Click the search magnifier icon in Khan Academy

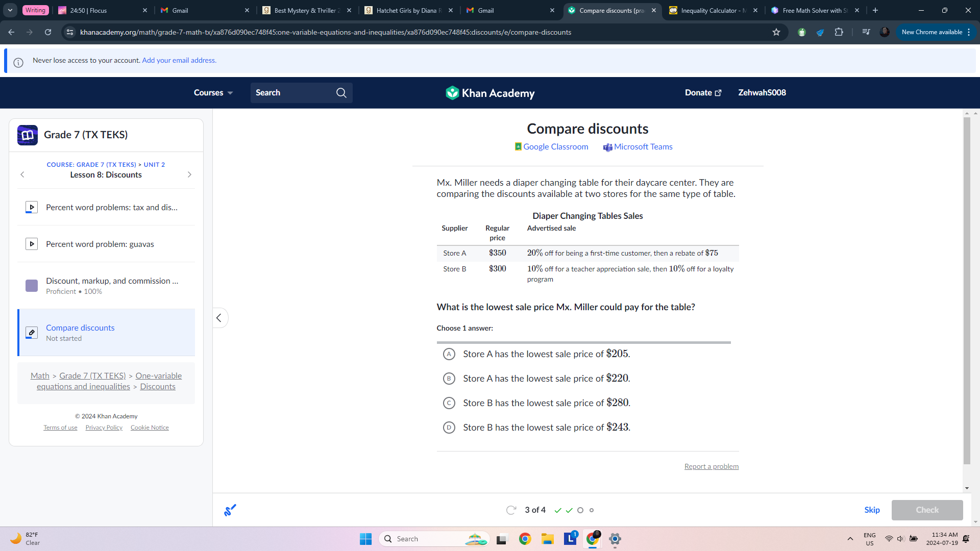click(341, 93)
